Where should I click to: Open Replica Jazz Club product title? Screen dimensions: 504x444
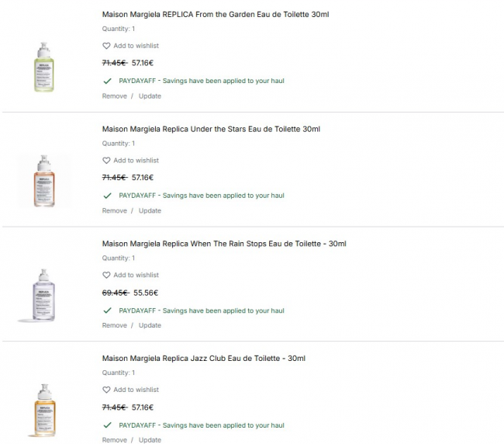204,359
